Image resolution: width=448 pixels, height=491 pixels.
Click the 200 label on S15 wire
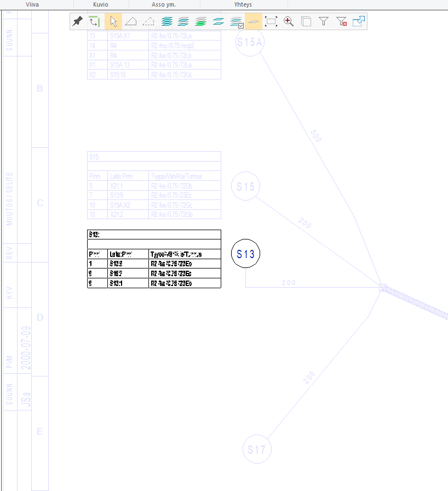[x=305, y=223]
